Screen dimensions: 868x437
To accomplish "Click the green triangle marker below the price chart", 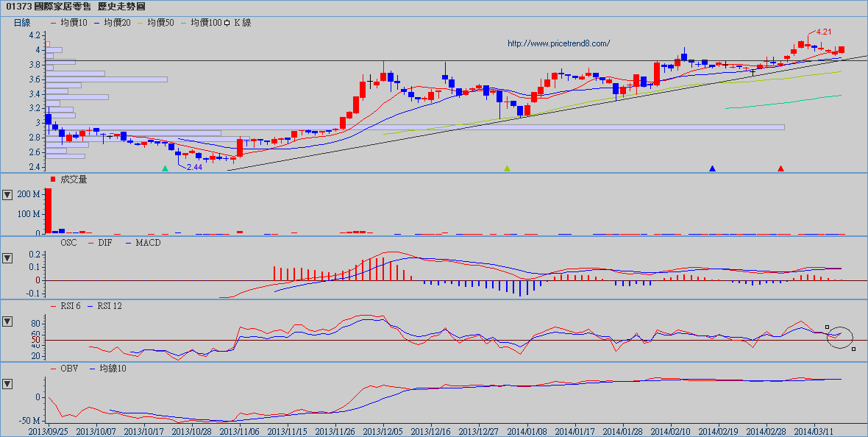I will (x=165, y=168).
